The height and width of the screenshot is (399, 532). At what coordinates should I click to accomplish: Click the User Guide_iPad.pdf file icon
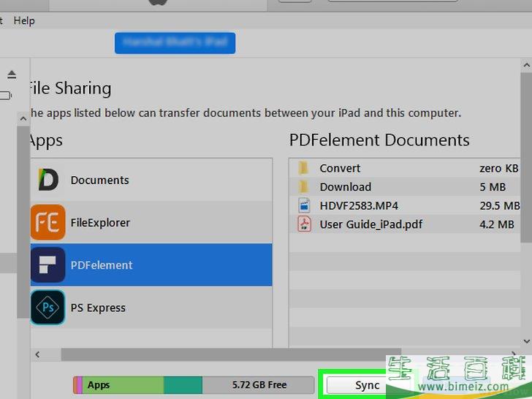[x=304, y=224]
